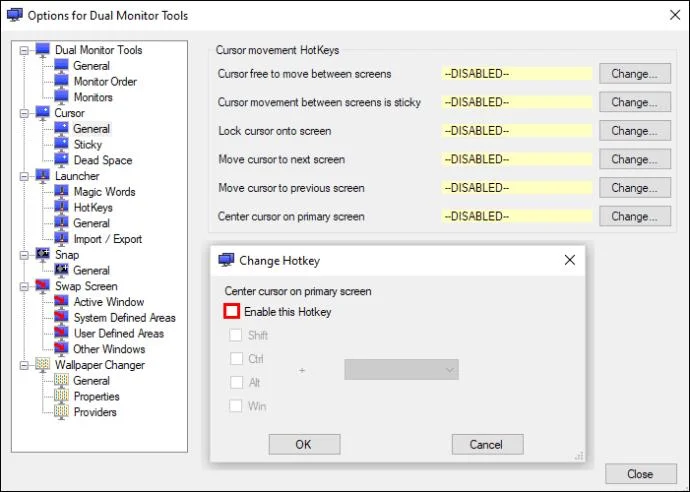The image size is (690, 492).
Task: Open the hotkey key selection combo box
Action: pos(401,370)
